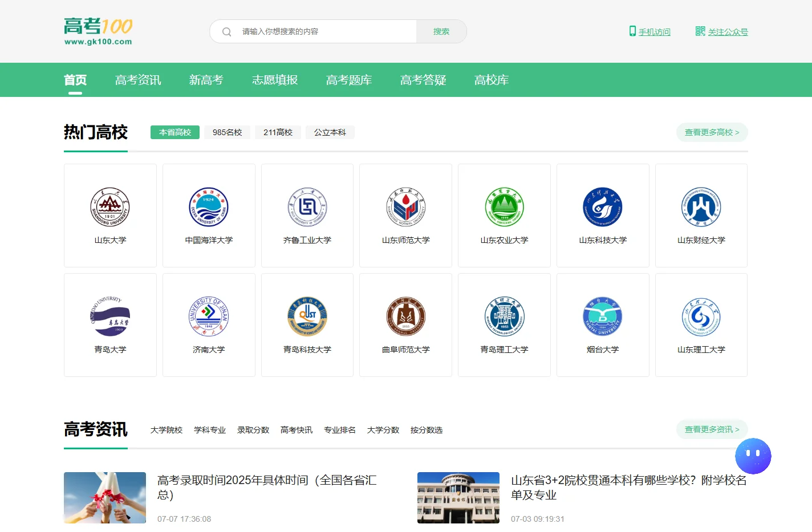Open 高考快讯 news category
The height and width of the screenshot is (532, 812).
click(297, 430)
